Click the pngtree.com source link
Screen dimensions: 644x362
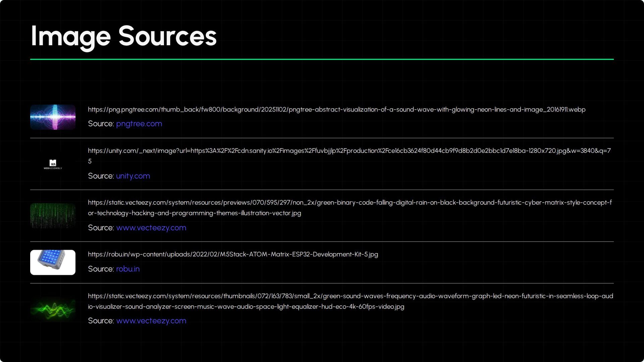click(139, 124)
